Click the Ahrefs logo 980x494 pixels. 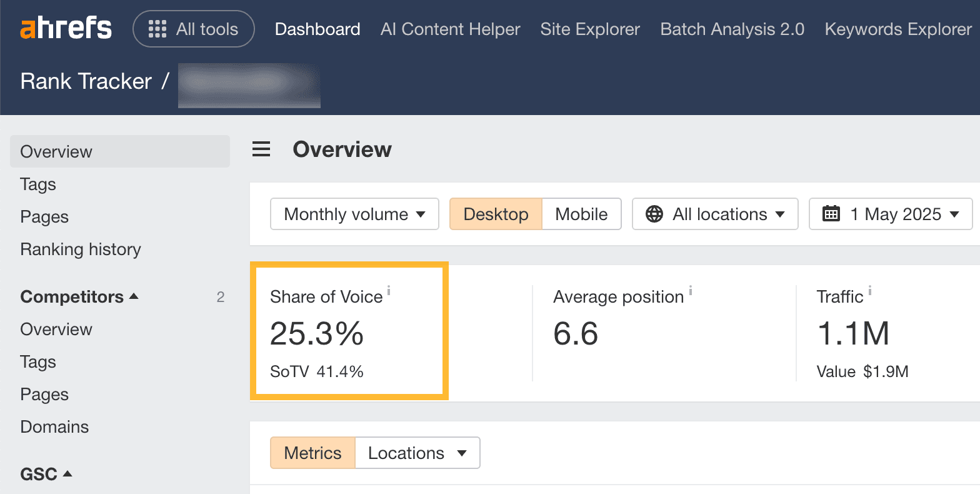66,29
